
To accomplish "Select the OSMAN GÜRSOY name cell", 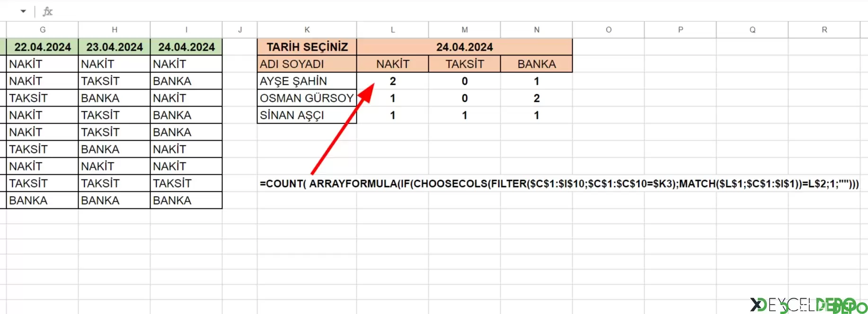I will tap(307, 98).
